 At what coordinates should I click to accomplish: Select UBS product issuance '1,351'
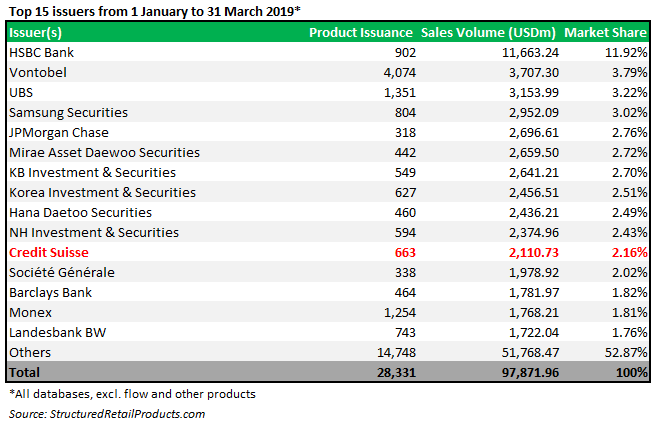400,93
